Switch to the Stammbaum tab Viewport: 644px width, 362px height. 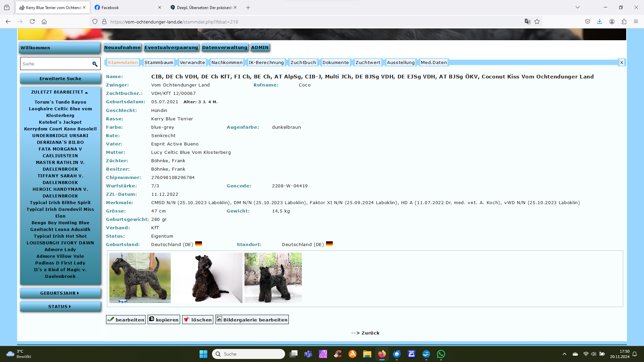(x=159, y=63)
